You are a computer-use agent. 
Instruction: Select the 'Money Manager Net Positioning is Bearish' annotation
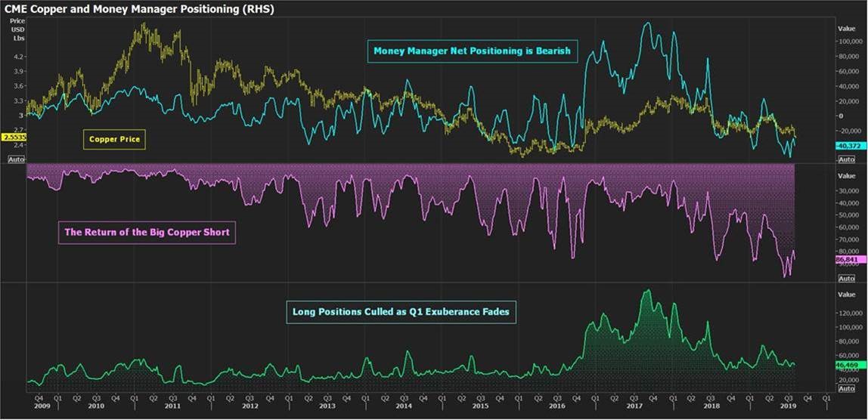tap(473, 51)
